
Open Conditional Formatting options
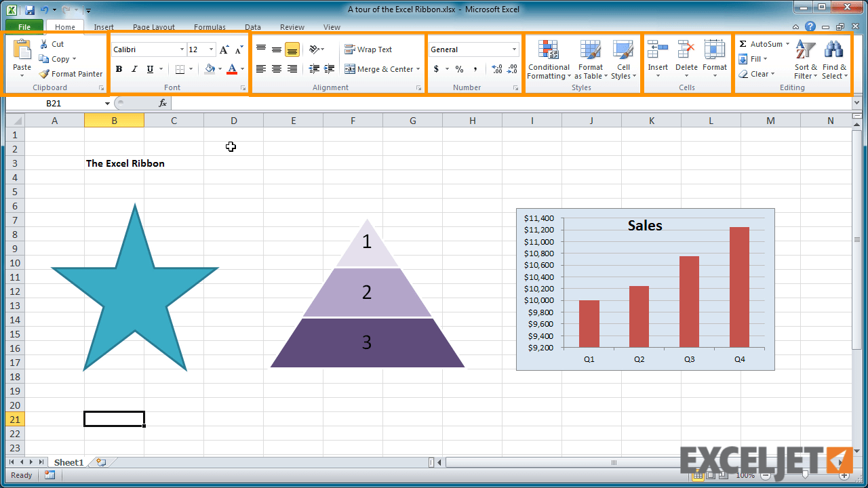548,60
